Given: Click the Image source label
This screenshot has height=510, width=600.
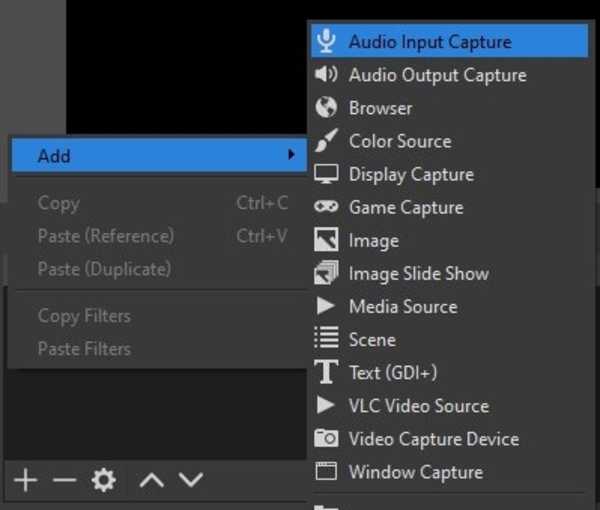Looking at the screenshot, I should [374, 241].
